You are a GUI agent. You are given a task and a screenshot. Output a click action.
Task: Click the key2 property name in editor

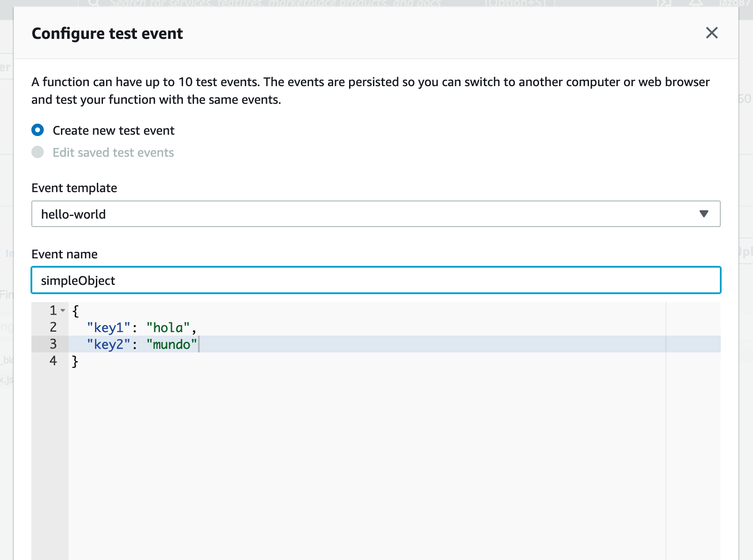(x=108, y=344)
